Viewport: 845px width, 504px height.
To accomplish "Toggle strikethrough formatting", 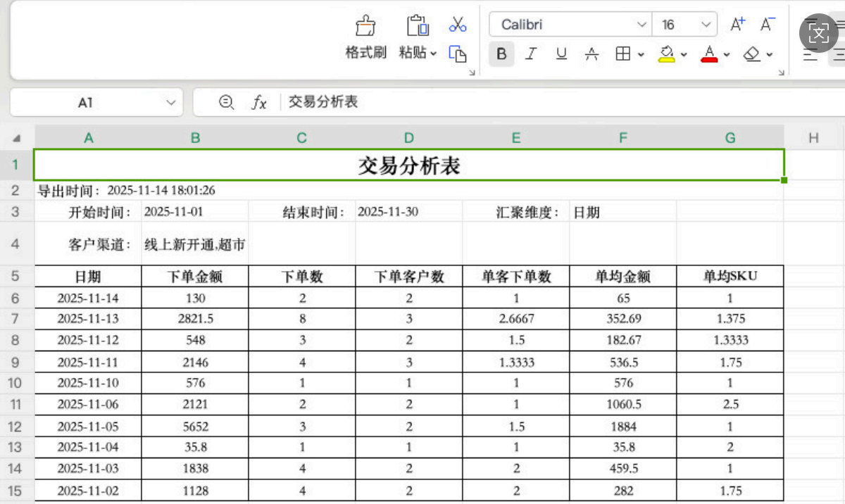I will (591, 54).
